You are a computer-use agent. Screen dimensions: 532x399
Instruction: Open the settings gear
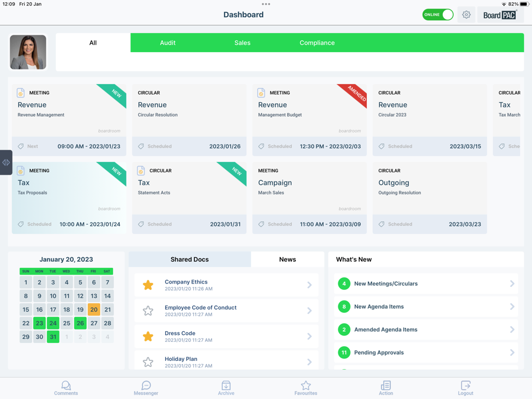click(x=466, y=15)
